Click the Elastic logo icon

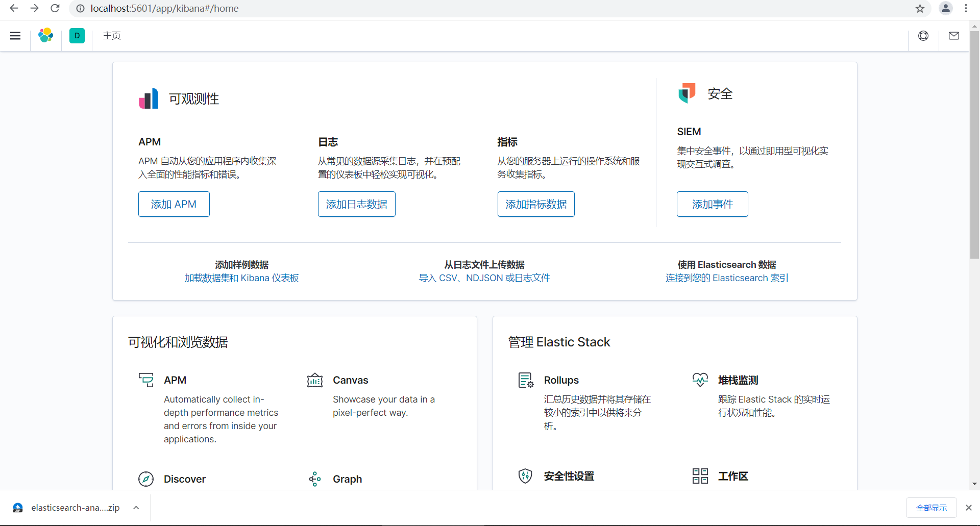pos(46,35)
